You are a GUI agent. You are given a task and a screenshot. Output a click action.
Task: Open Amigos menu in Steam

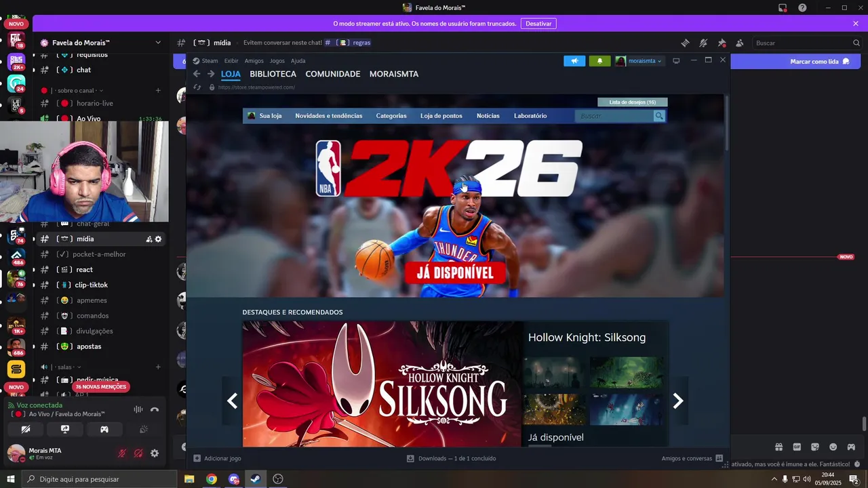click(254, 61)
